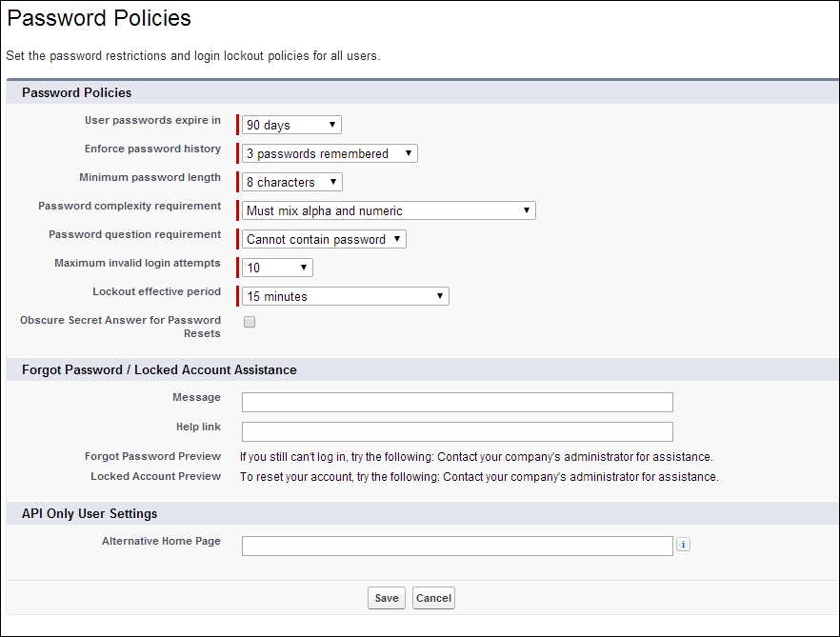The width and height of the screenshot is (840, 637).
Task: Click the Cancel button
Action: (x=433, y=598)
